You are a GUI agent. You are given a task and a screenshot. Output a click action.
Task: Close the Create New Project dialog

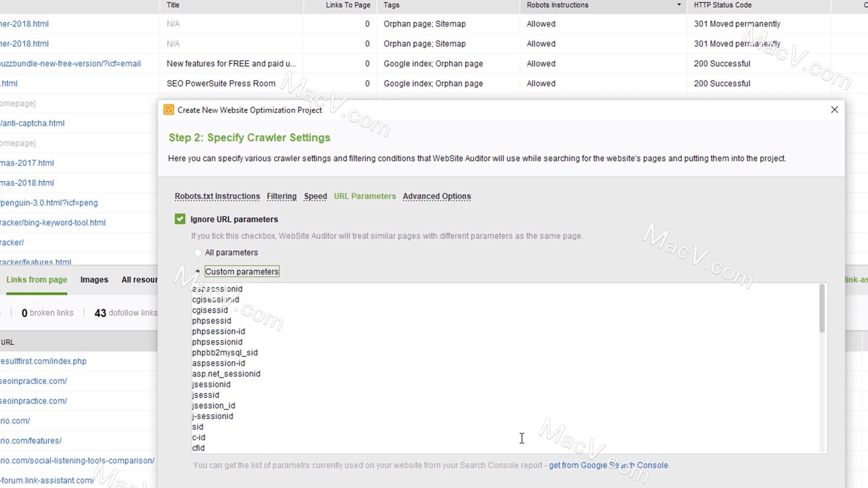[x=834, y=110]
